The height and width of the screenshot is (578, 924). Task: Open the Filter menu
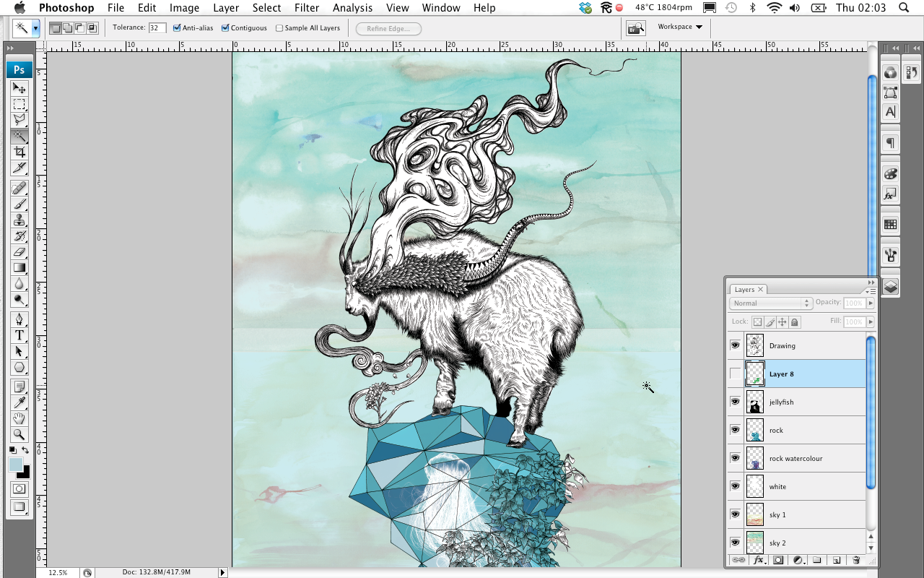coord(307,8)
